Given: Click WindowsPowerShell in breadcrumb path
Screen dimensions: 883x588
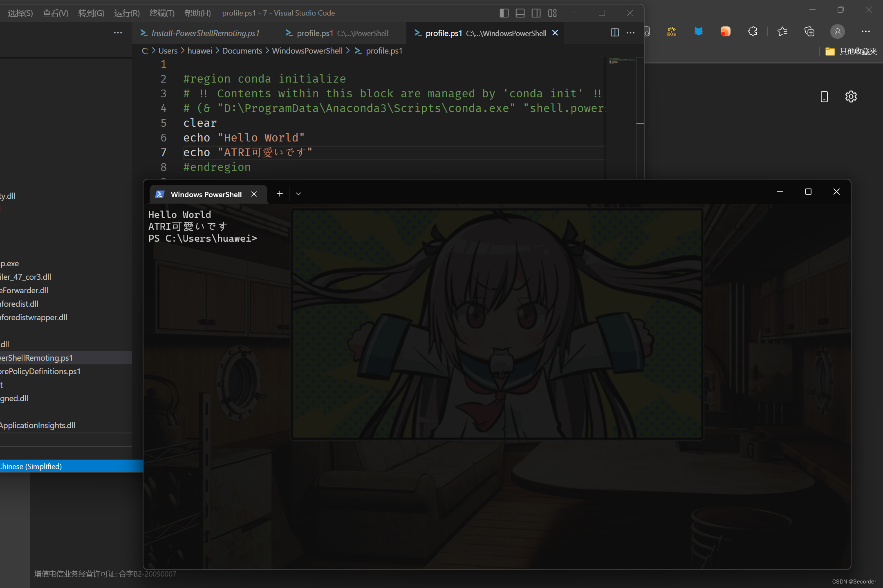Looking at the screenshot, I should pyautogui.click(x=307, y=51).
